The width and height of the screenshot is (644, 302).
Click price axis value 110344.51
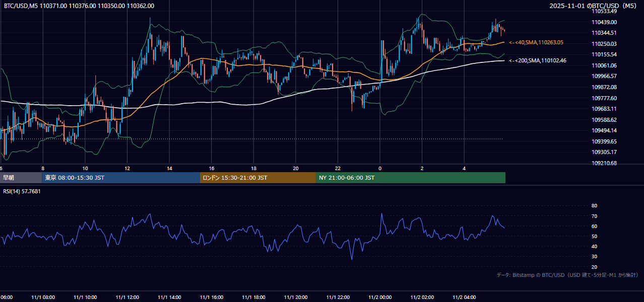pyautogui.click(x=605, y=33)
